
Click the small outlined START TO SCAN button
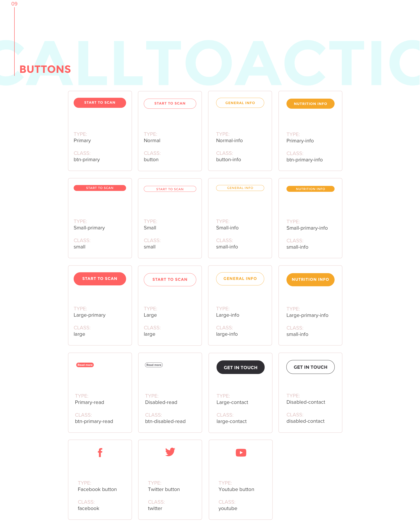(x=170, y=189)
